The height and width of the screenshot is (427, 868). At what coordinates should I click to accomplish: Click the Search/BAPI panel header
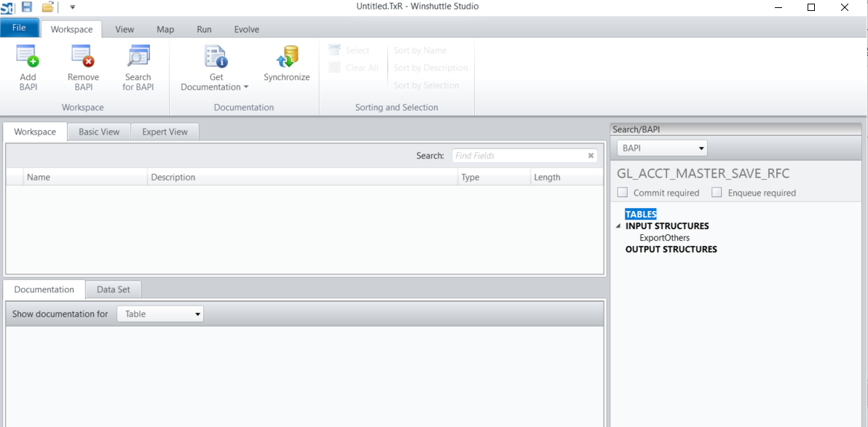736,129
